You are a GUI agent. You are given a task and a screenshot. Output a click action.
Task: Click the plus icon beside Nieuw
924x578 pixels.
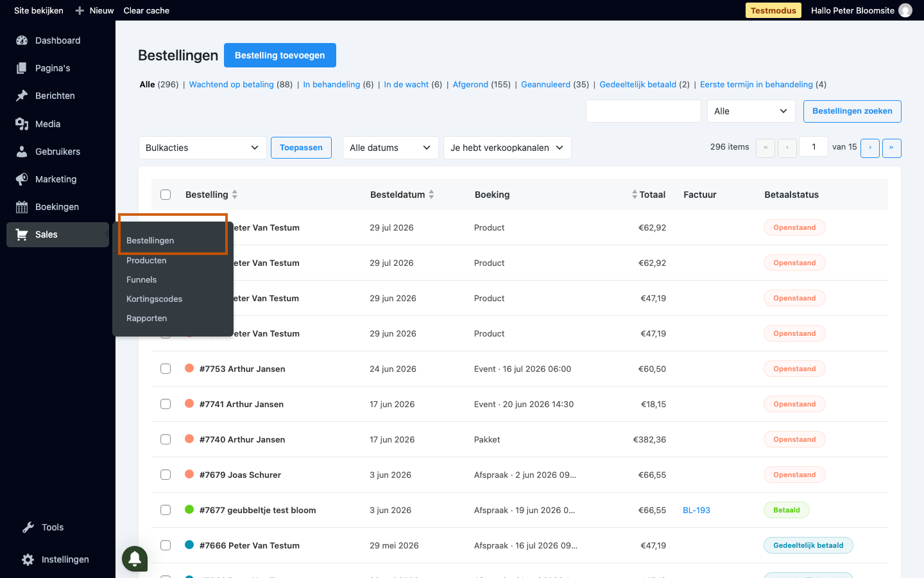point(80,10)
